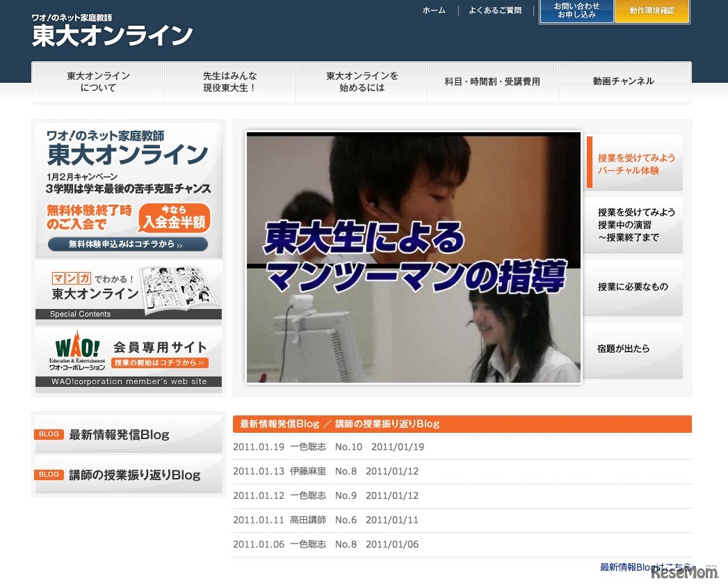The image size is (728, 588).
Task: Go to 科目・時間割・受講費用 menu
Action: point(492,82)
